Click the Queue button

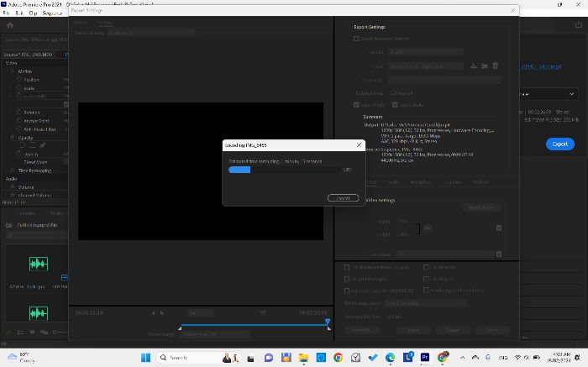pos(413,330)
